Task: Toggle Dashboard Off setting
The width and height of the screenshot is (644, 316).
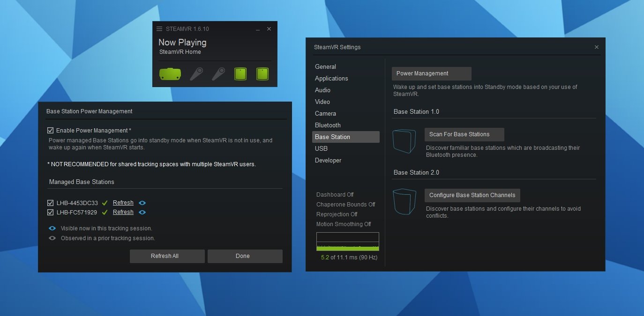Action: (x=335, y=195)
